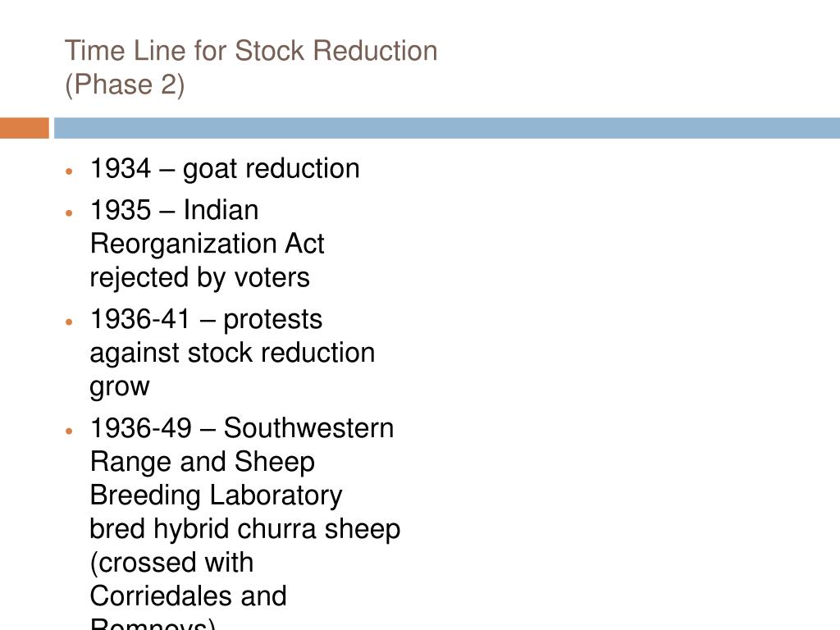This screenshot has width=840, height=630.
Task: Click the '(Phase 2)' subtitle text
Action: point(125,84)
